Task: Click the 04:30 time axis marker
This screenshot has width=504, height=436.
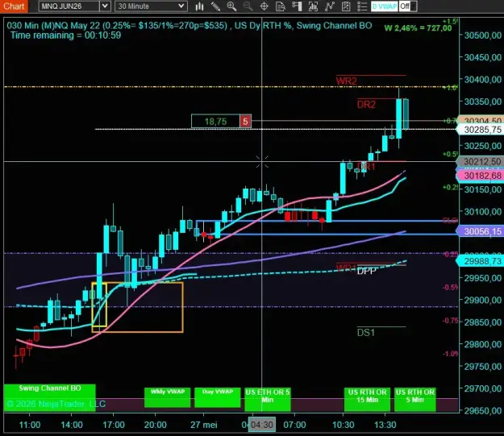Action: [x=261, y=425]
